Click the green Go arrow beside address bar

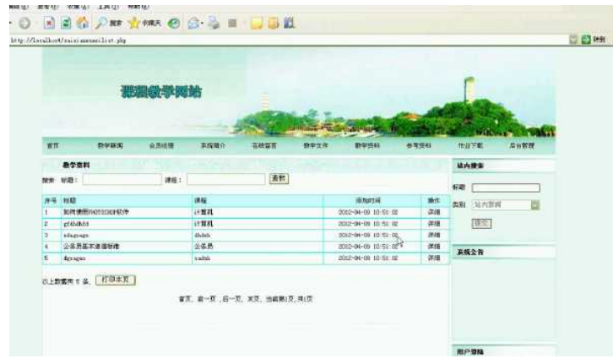click(x=586, y=40)
